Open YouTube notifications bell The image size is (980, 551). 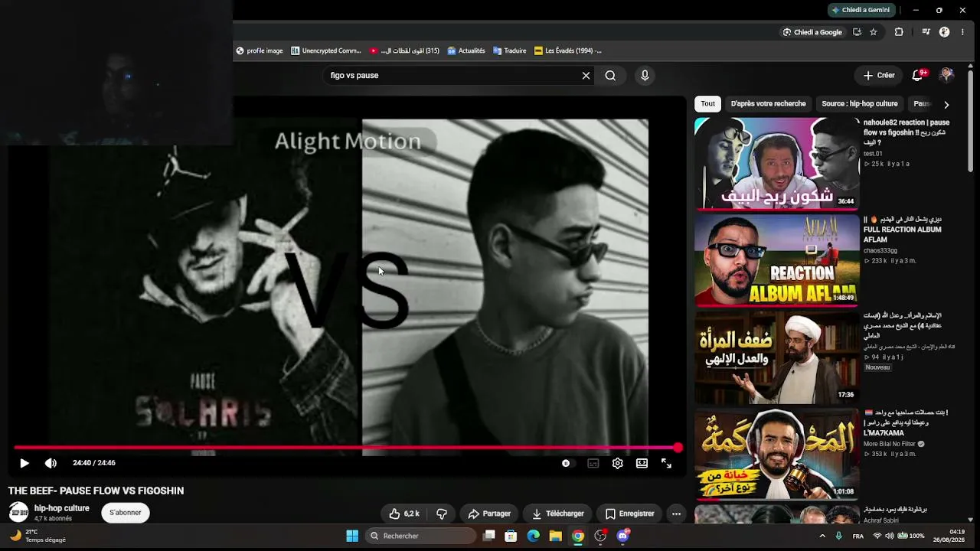(918, 75)
